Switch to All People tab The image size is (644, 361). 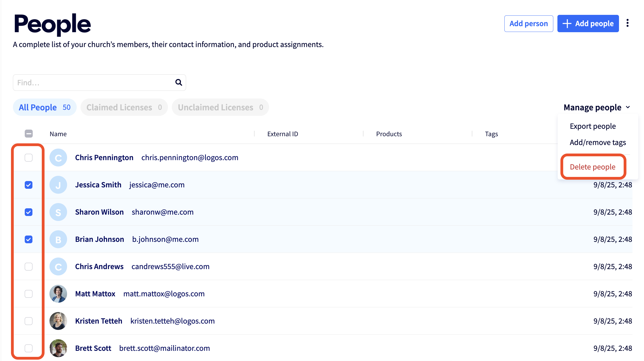click(x=45, y=107)
